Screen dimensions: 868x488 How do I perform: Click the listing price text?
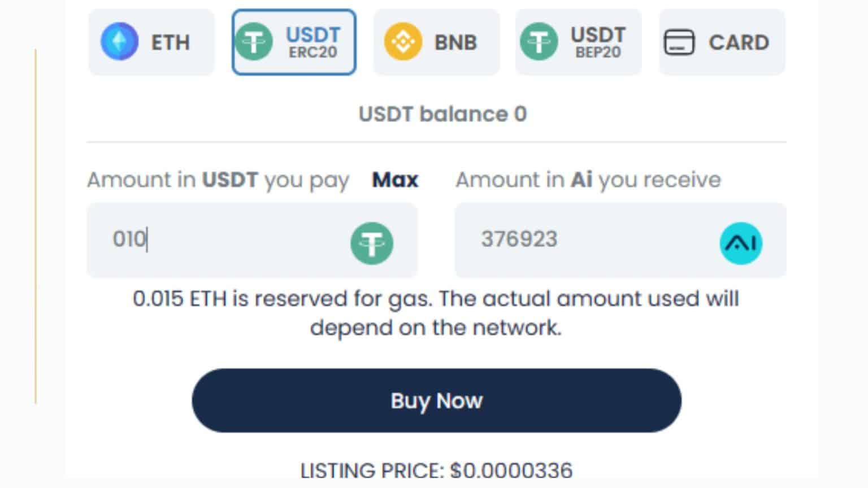tap(436, 469)
